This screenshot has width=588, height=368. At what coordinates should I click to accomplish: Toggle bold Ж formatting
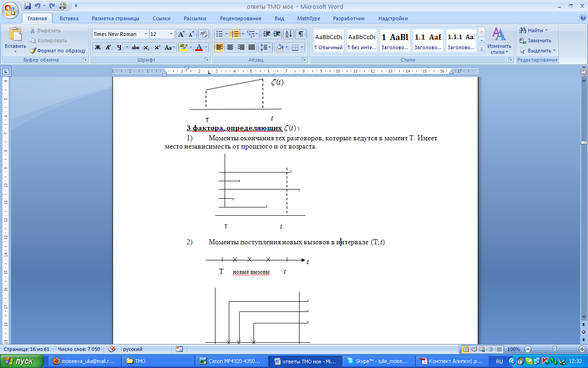tap(97, 47)
